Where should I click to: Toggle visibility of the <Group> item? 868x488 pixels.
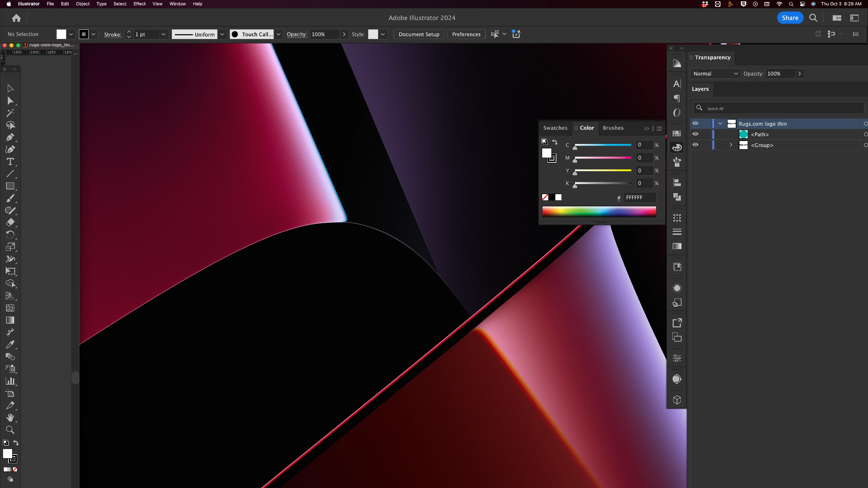[x=695, y=145]
